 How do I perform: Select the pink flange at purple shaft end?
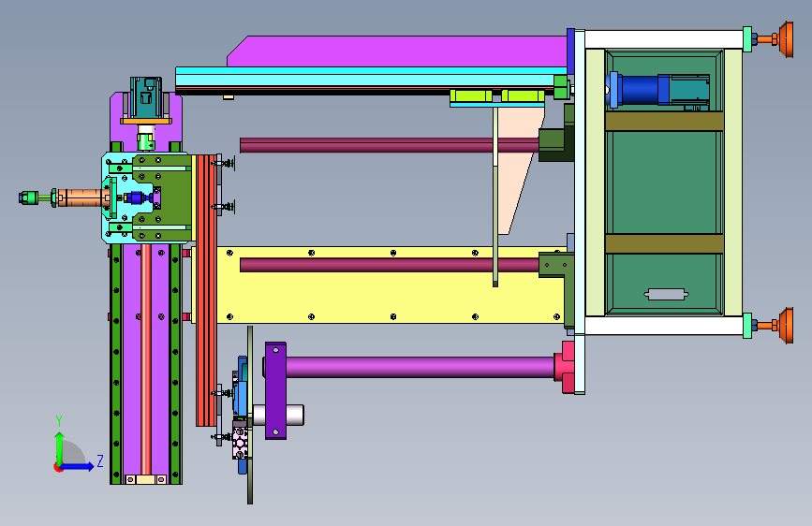[565, 367]
